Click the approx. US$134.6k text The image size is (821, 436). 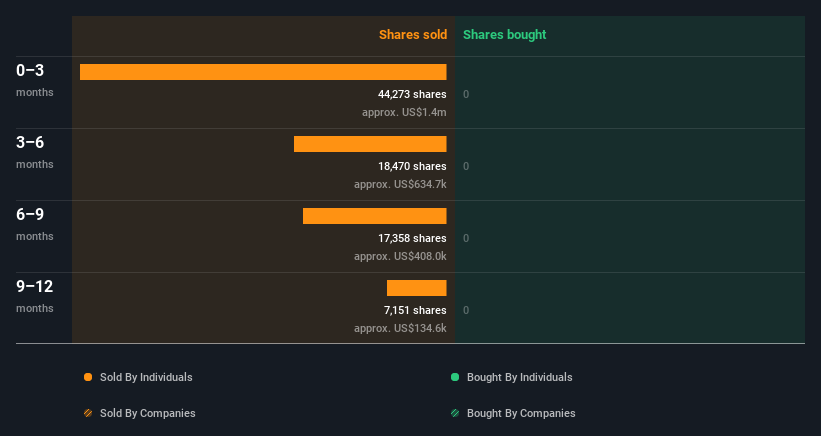coord(400,328)
